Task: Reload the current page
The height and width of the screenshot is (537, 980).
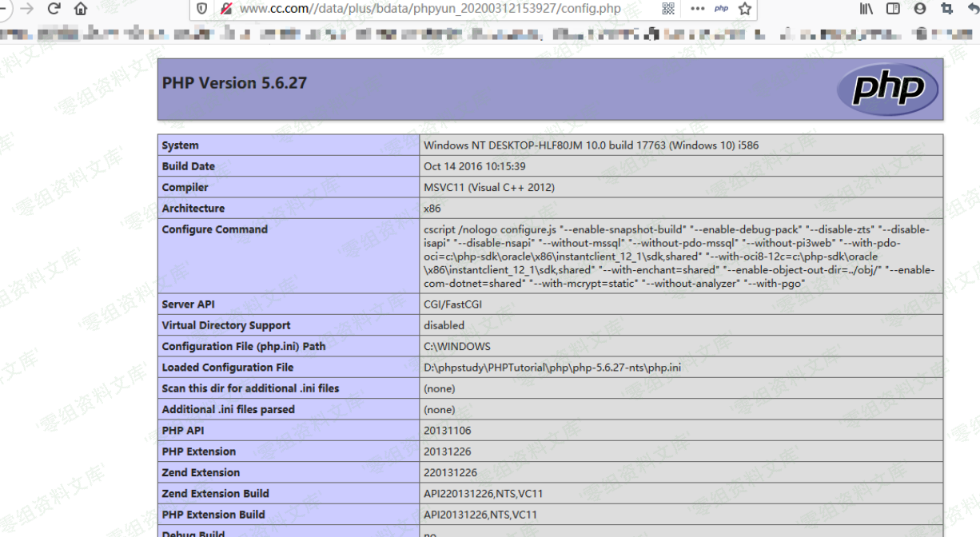Action: pyautogui.click(x=54, y=9)
